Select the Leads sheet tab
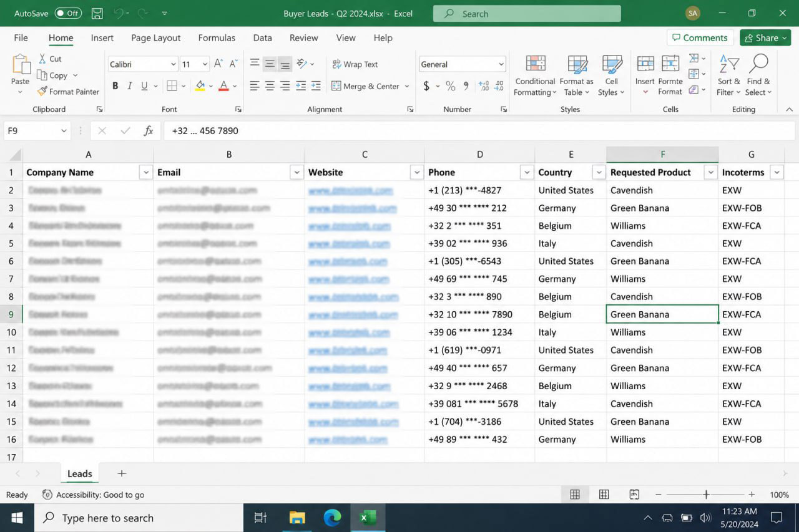 tap(79, 474)
